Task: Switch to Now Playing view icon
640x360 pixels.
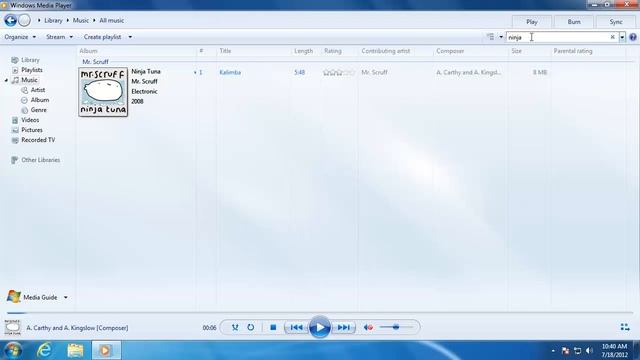Action: [x=624, y=327]
